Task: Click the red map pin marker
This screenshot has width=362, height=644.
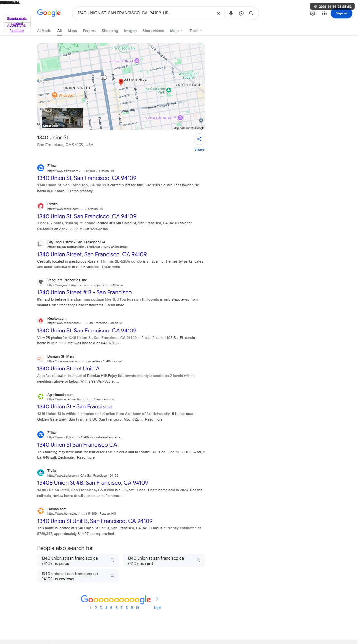Action: [121, 82]
